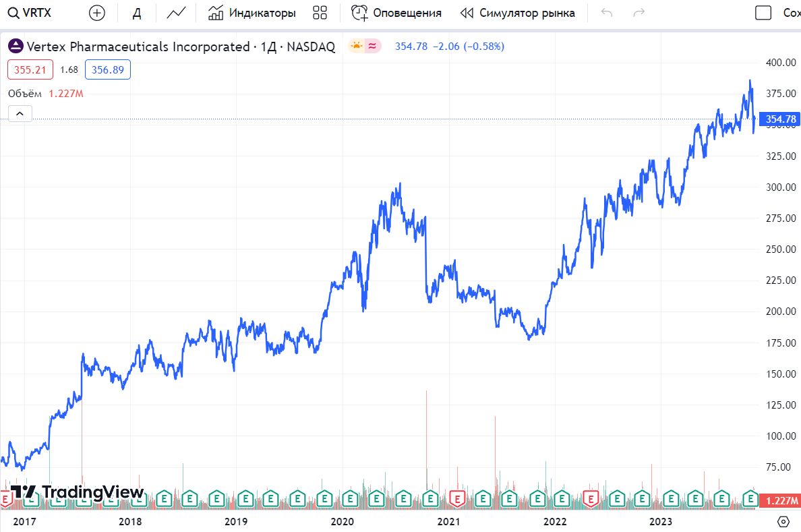Screen dimensions: 801x532
Task: Click the 2023 label on time axis
Action: tap(661, 521)
